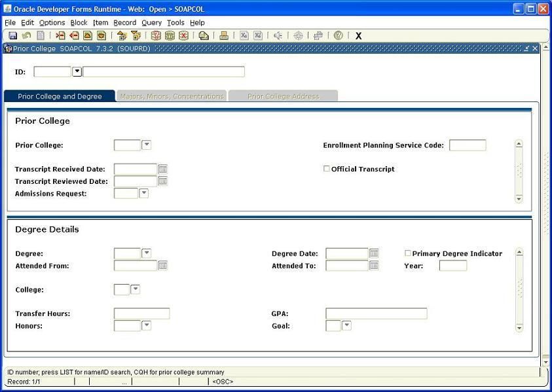Close the inner Prior College SOAPCOL form
The image size is (552, 392).
click(535, 48)
